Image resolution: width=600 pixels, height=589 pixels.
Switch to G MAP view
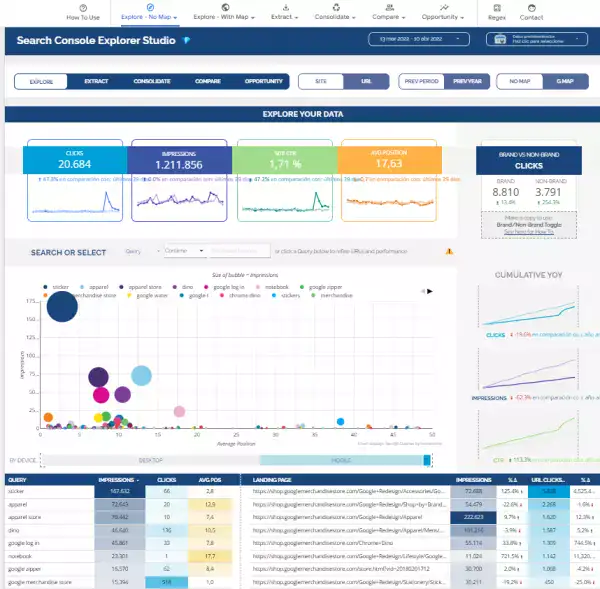click(x=565, y=81)
